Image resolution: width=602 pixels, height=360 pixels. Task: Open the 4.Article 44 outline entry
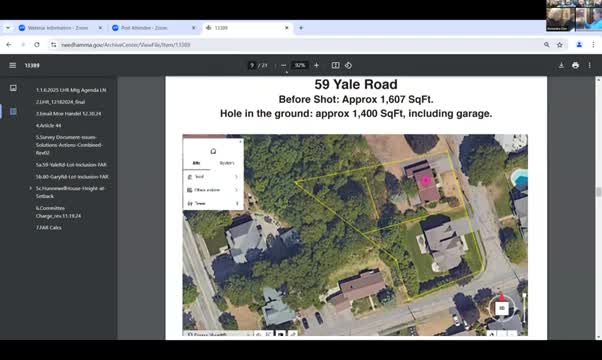coord(48,125)
